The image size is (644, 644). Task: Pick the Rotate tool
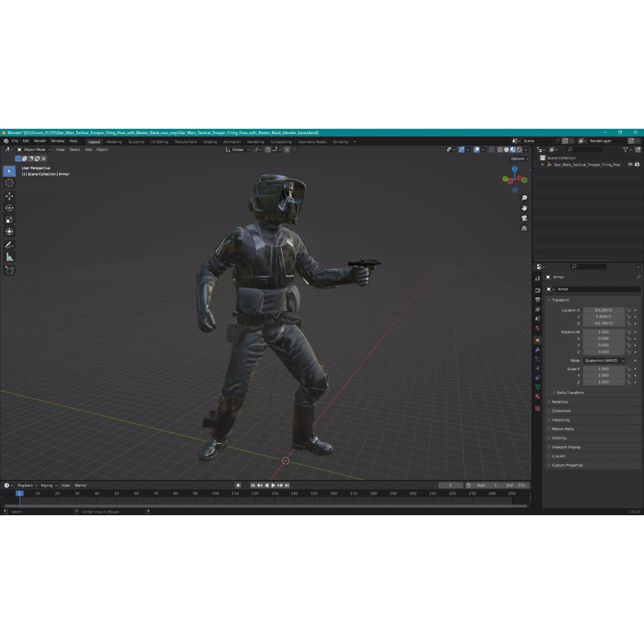point(10,208)
